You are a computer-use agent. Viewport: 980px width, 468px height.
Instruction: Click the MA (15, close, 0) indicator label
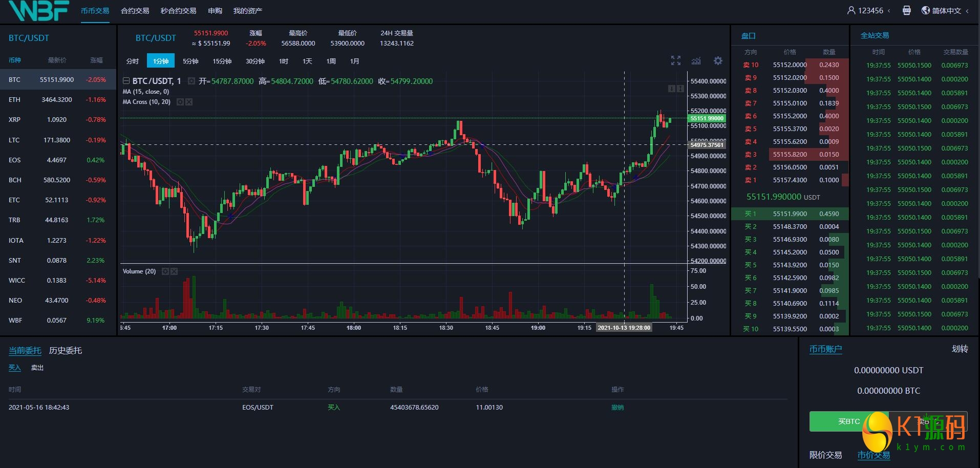point(146,92)
